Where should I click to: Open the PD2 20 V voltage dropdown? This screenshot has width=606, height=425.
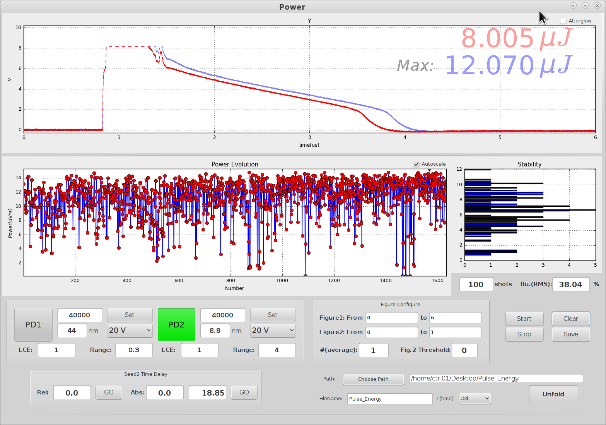pos(272,331)
